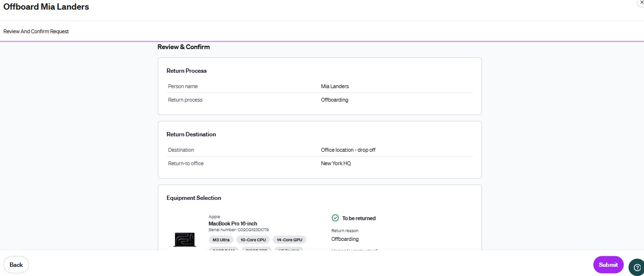Click the Person name label
The image size is (644, 276).
point(183,86)
